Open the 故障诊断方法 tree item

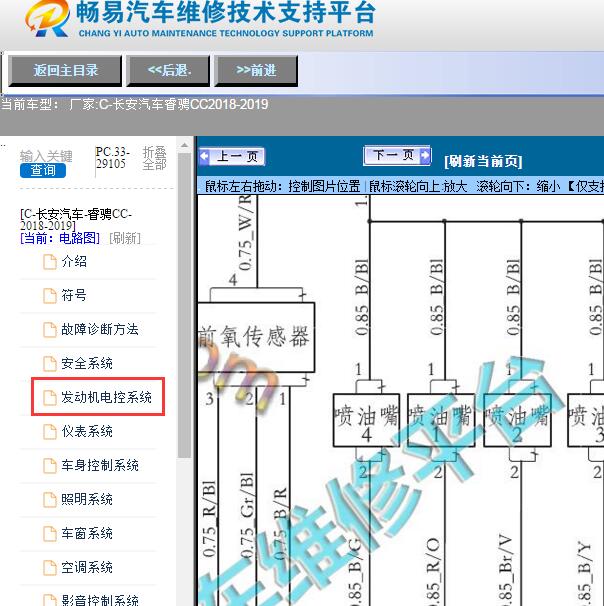tap(100, 329)
